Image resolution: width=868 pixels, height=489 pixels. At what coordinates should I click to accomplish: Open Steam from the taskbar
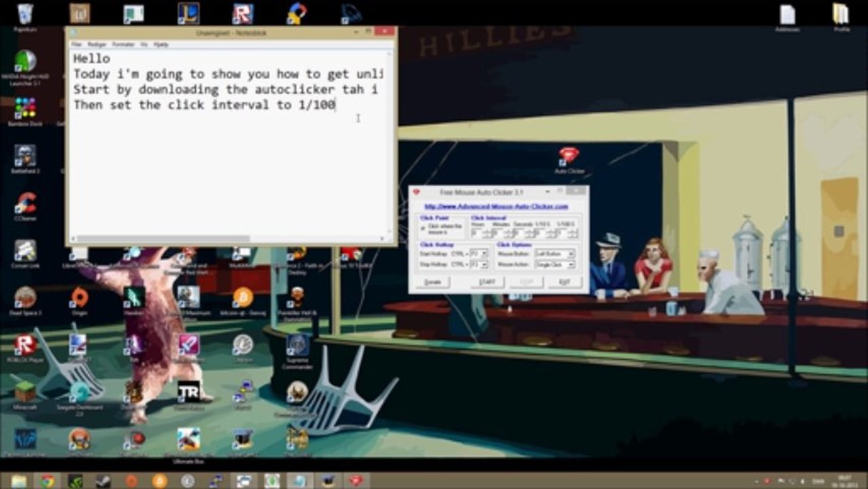(x=103, y=481)
